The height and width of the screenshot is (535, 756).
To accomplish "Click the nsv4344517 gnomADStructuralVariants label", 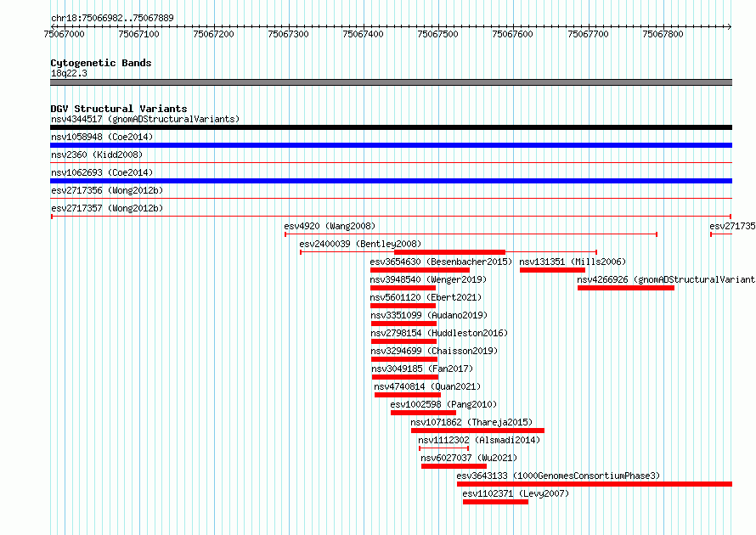I will tap(145, 119).
